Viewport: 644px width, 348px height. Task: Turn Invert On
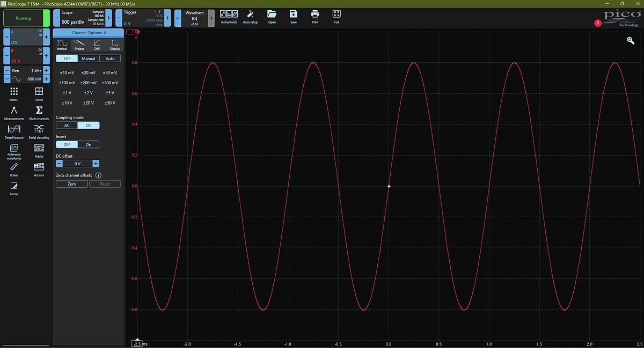tap(89, 144)
